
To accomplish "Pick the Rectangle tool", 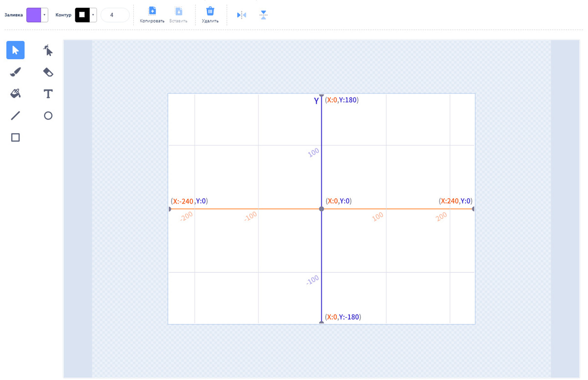I will 15,138.
